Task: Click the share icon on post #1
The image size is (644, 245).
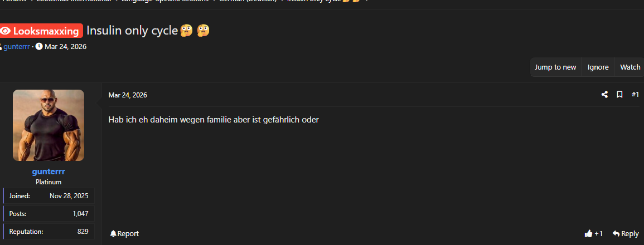Action: 604,95
